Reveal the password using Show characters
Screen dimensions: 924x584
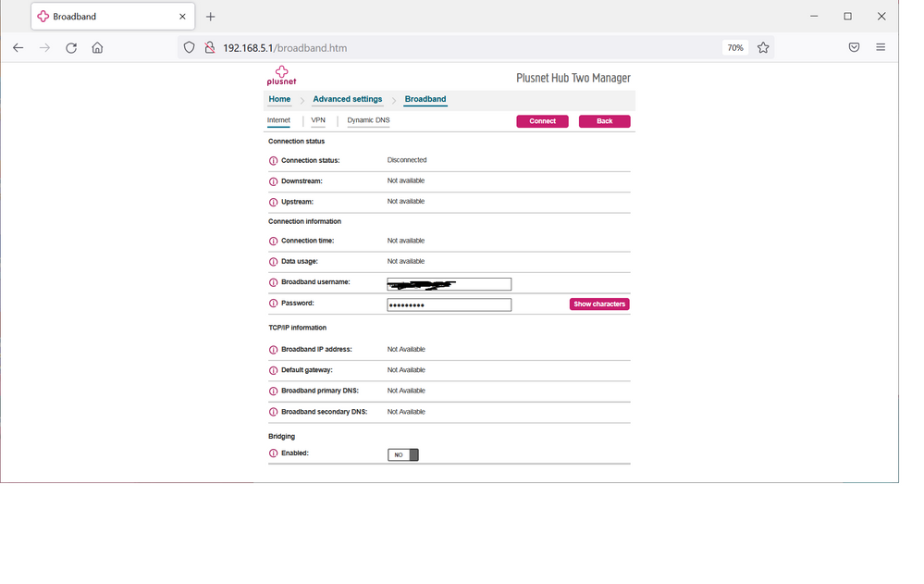598,304
